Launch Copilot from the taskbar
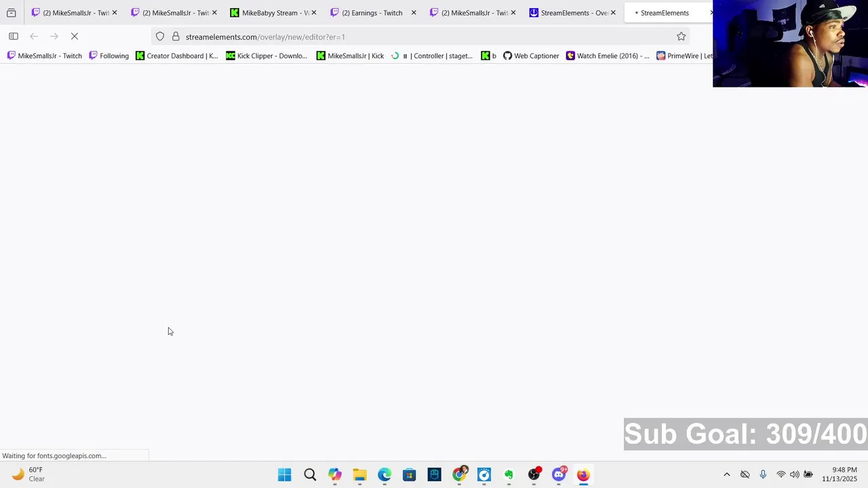This screenshot has width=868, height=488. tap(335, 475)
